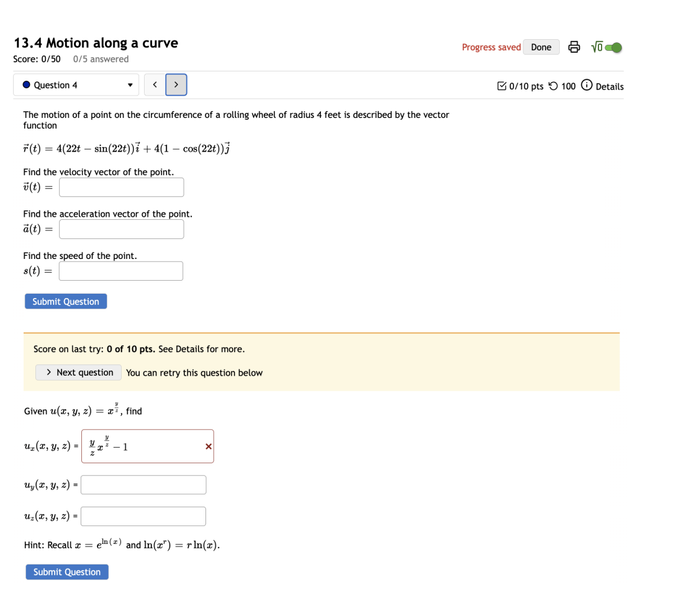Screen dimensions: 694x616
Task: Click the Done button
Action: 541,47
